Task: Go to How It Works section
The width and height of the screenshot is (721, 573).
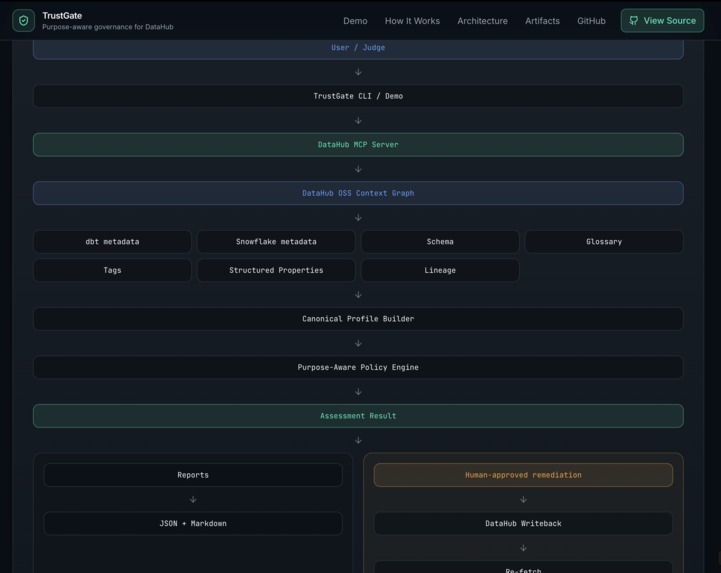Action: [412, 21]
